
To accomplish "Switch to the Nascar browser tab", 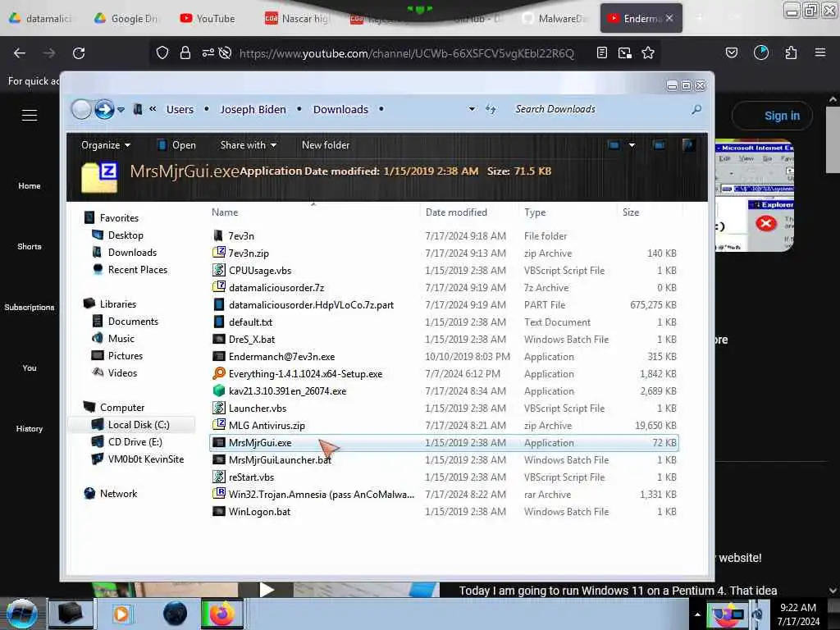I will (x=297, y=19).
